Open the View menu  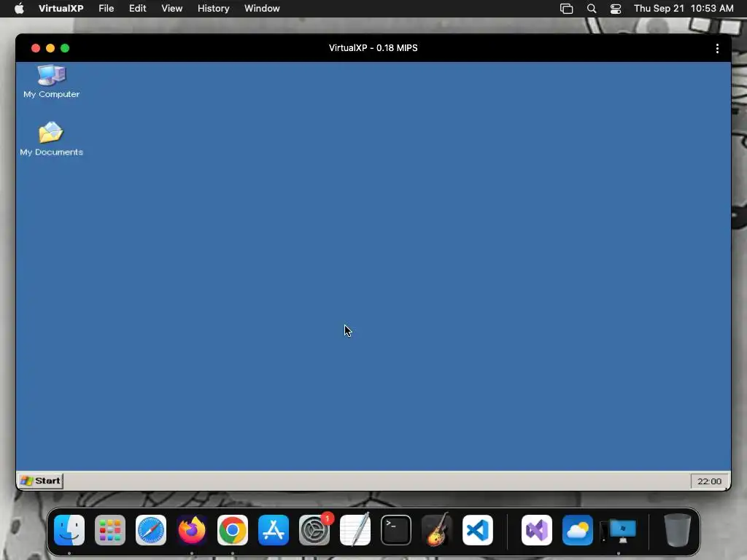[171, 8]
